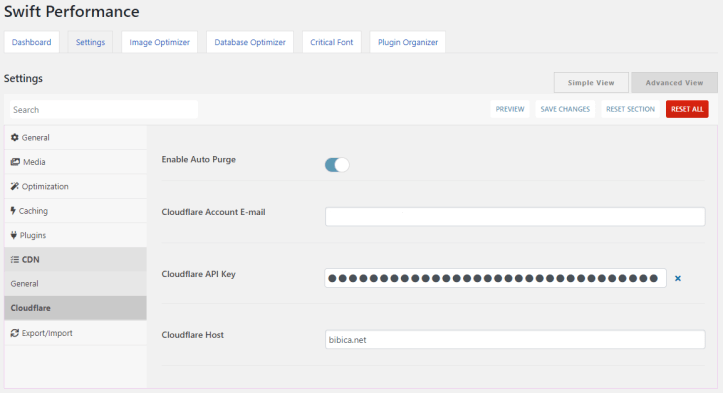Collapse the CDN section in sidebar
The height and width of the screenshot is (393, 723).
(76, 260)
